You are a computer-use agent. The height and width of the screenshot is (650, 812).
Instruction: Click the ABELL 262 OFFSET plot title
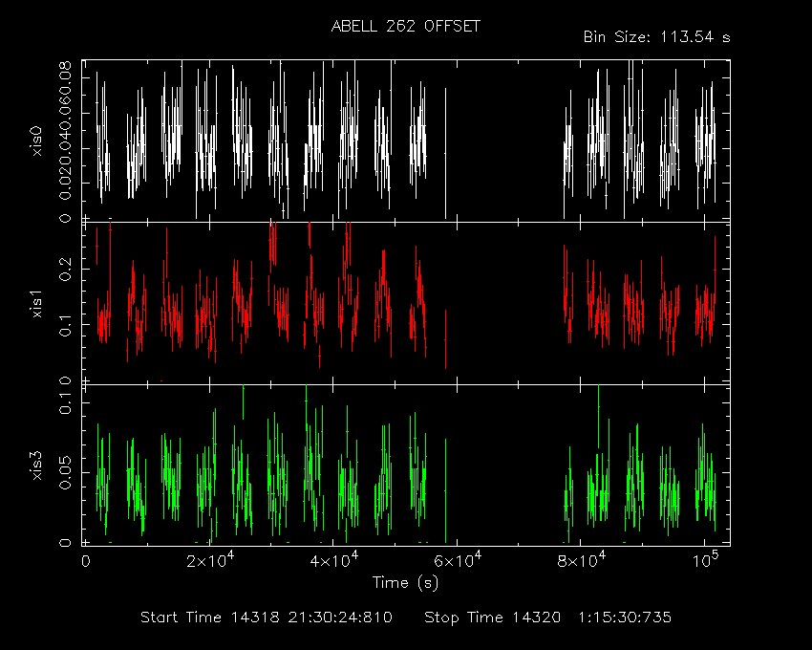click(405, 27)
